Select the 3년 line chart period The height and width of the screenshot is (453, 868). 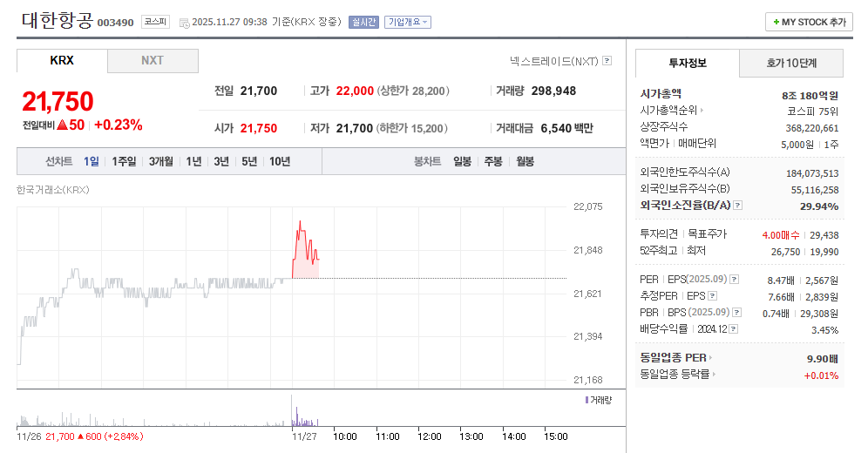(221, 161)
